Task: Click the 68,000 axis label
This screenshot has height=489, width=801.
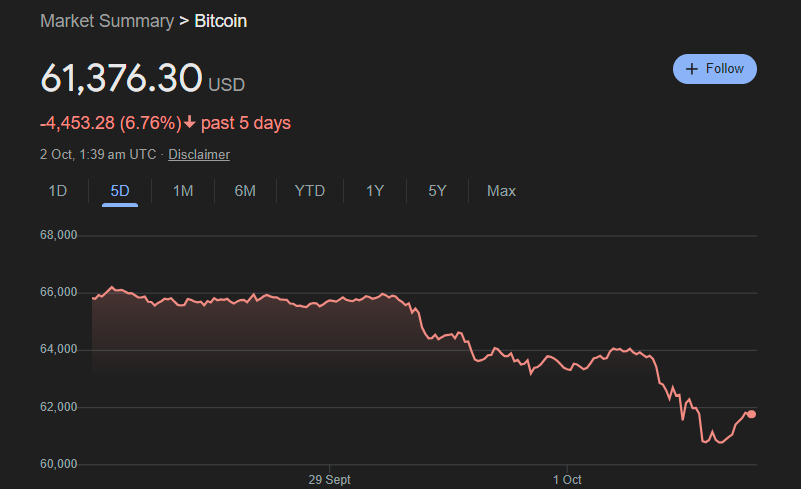Action: (x=58, y=236)
